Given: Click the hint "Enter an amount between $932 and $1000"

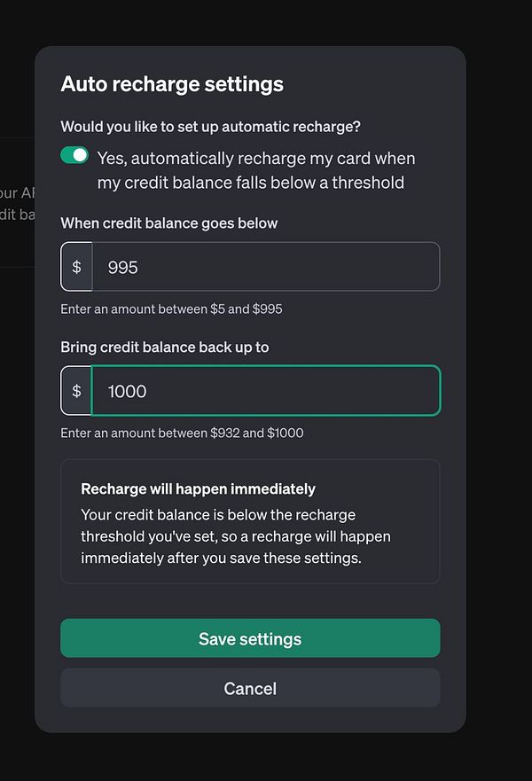Looking at the screenshot, I should 182,433.
